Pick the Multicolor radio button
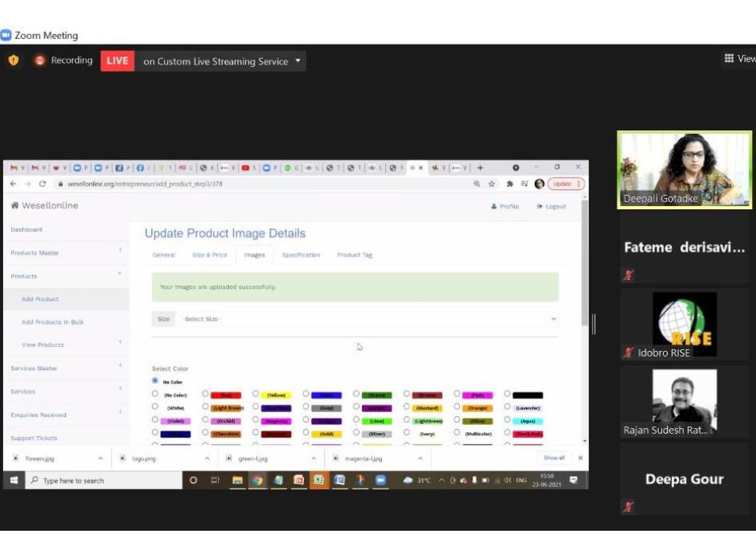 (457, 433)
